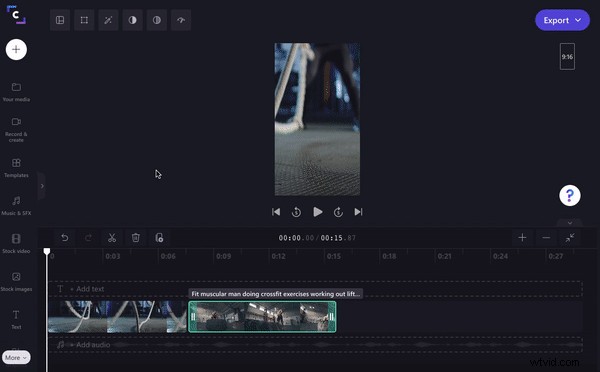Image resolution: width=600 pixels, height=372 pixels.
Task: Open Music & SFX library
Action: tap(16, 206)
